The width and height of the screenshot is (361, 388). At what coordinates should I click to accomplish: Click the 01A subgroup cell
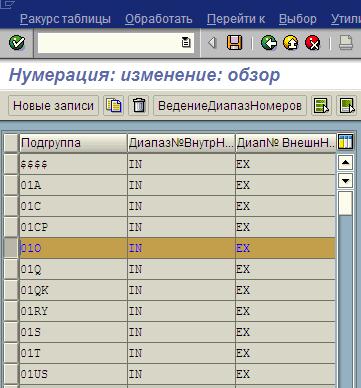[x=73, y=185]
